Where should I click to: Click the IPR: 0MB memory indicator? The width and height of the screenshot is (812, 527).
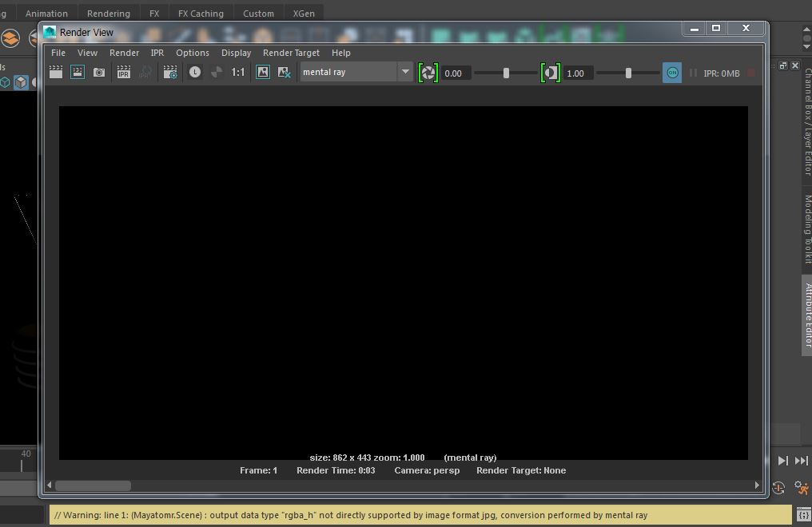tap(722, 73)
